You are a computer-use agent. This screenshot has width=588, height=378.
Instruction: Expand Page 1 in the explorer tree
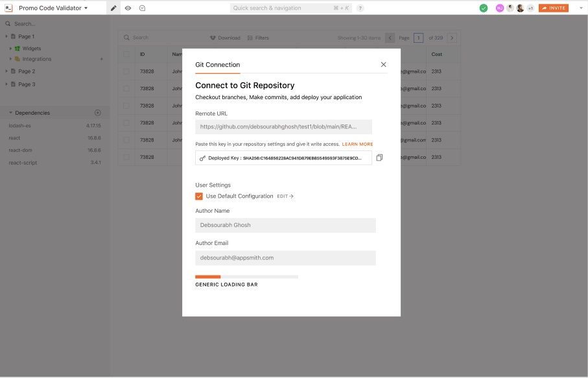point(6,36)
